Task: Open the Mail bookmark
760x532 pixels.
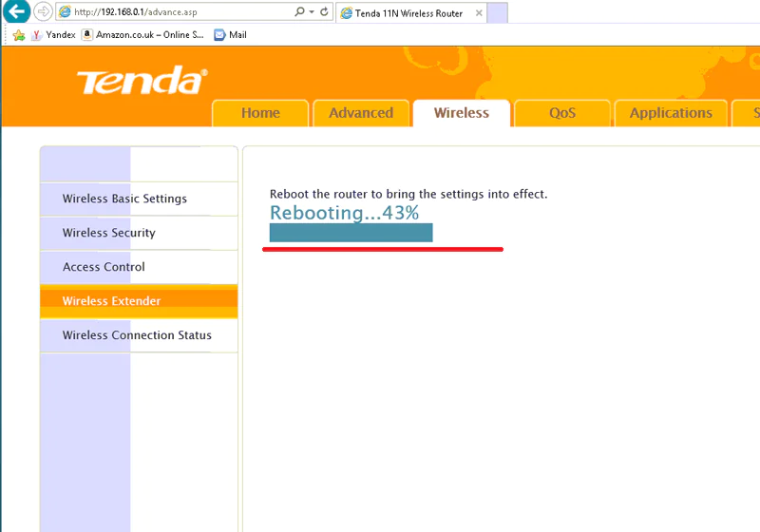Action: click(230, 35)
